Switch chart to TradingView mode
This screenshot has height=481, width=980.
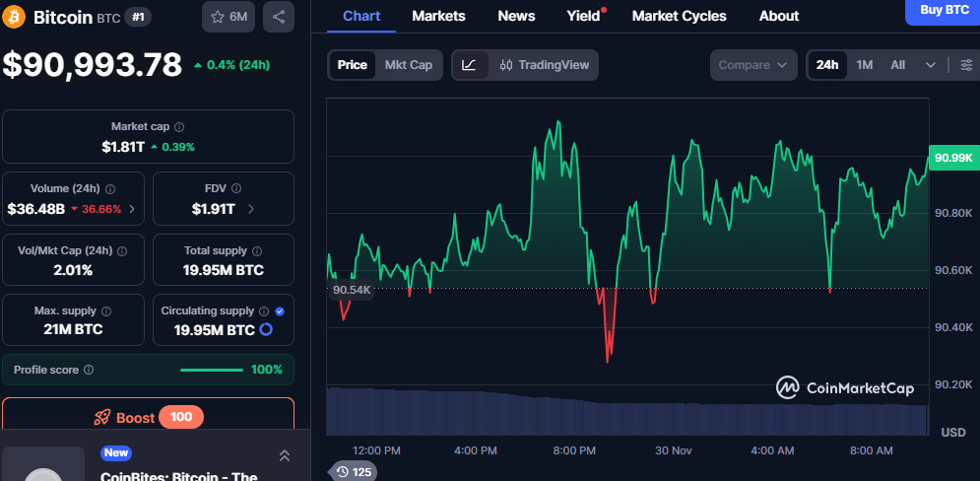pyautogui.click(x=545, y=65)
